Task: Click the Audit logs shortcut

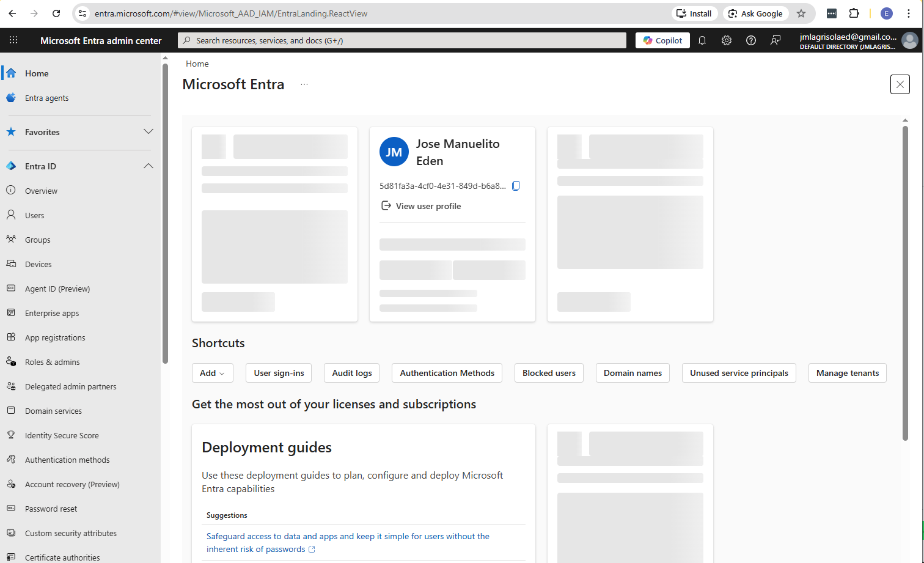Action: pos(352,373)
